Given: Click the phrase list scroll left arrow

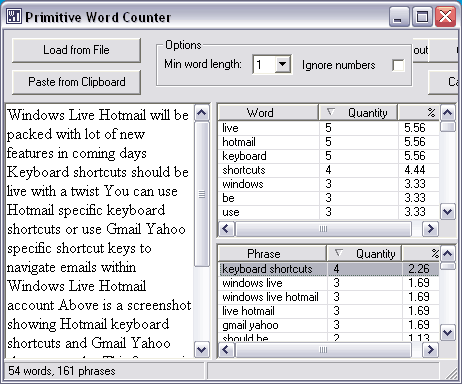Looking at the screenshot, I should click(226, 350).
